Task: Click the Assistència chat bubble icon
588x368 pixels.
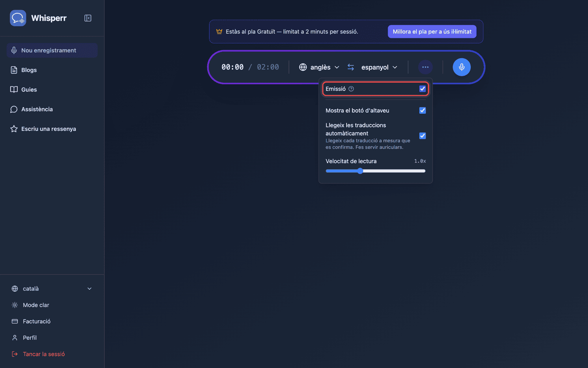Action: pyautogui.click(x=14, y=109)
